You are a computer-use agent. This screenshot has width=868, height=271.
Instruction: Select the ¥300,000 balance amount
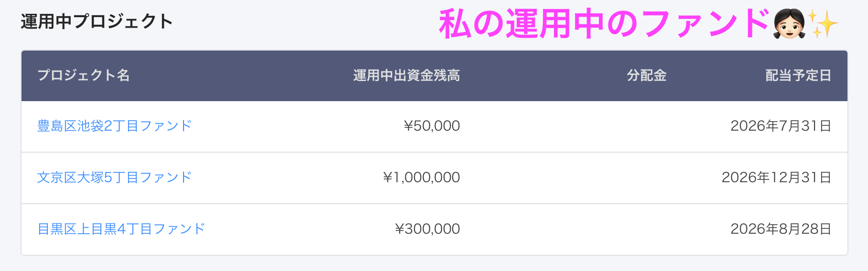(427, 229)
